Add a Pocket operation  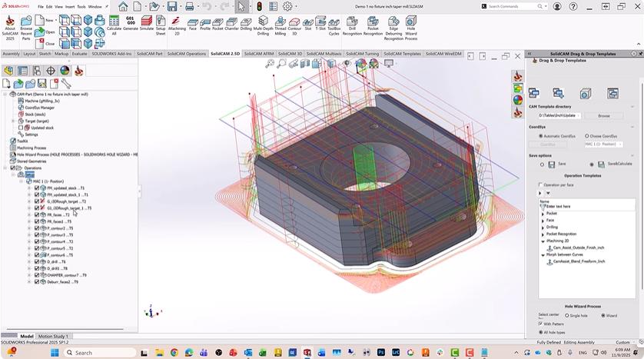click(x=217, y=24)
